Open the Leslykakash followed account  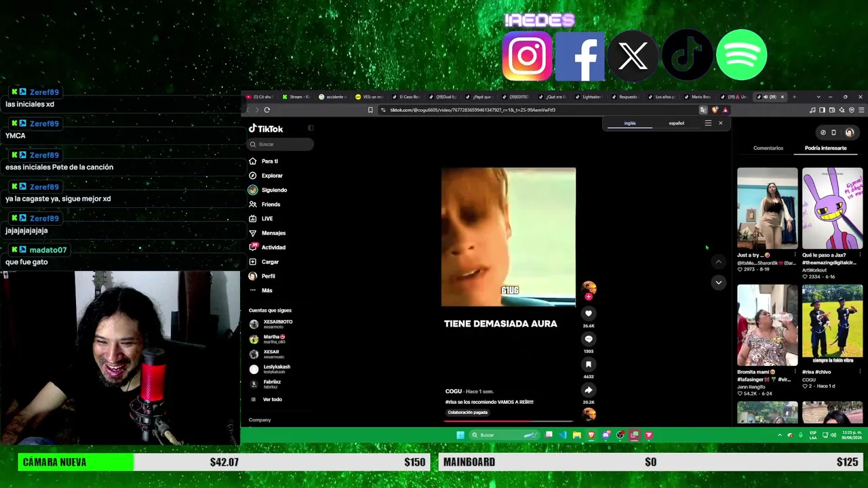coord(270,369)
